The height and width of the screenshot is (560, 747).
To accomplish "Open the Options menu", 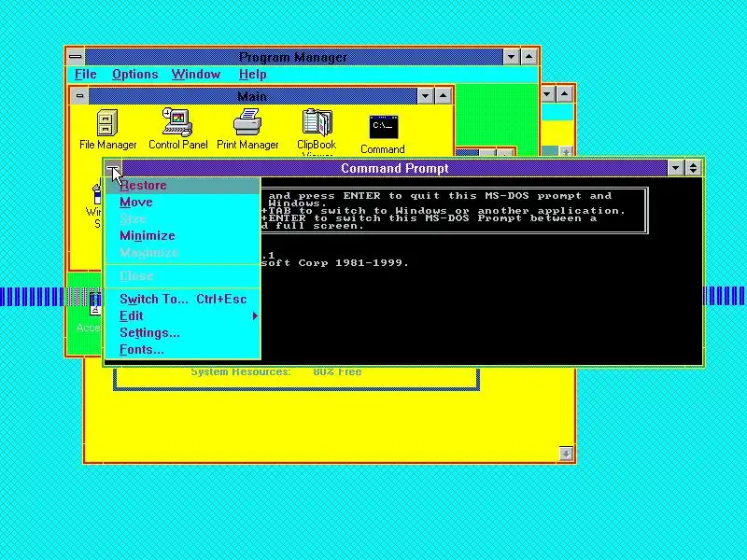I will tap(134, 75).
